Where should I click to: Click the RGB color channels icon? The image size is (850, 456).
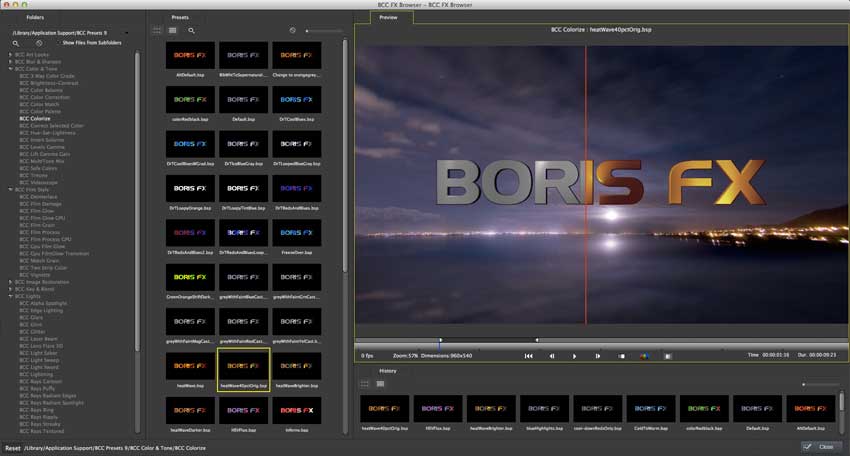pos(645,356)
